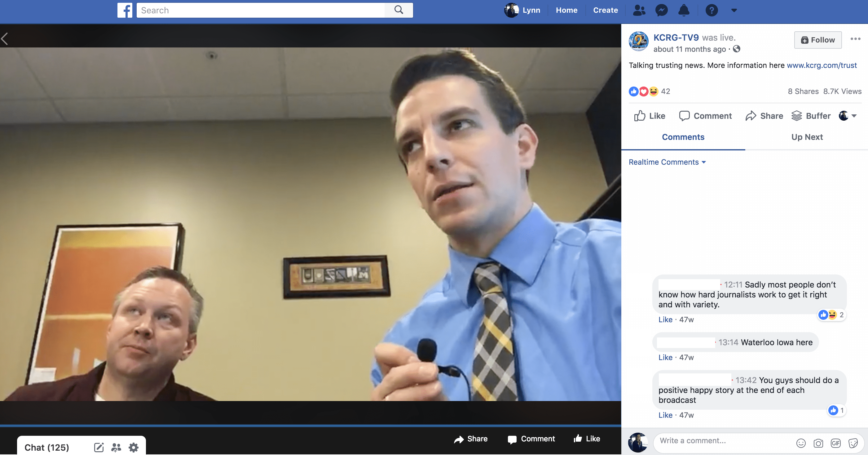Image resolution: width=868 pixels, height=455 pixels.
Task: Open the Chat (125) panel
Action: pyautogui.click(x=46, y=447)
